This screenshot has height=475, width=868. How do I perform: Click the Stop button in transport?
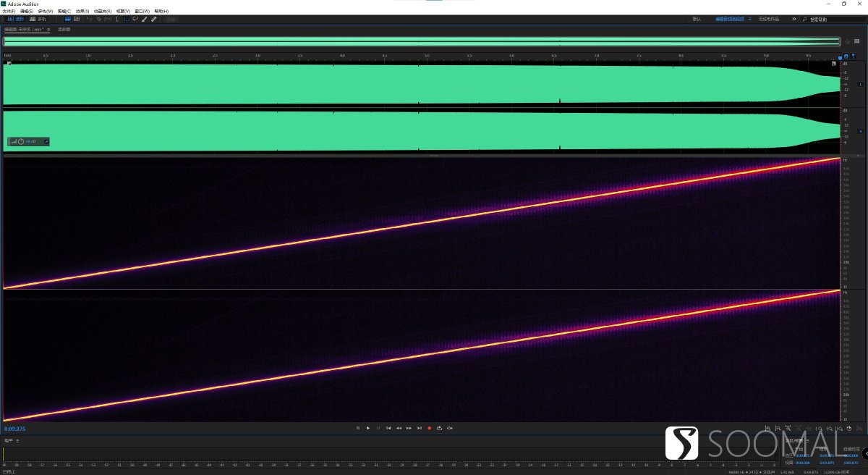pyautogui.click(x=358, y=428)
